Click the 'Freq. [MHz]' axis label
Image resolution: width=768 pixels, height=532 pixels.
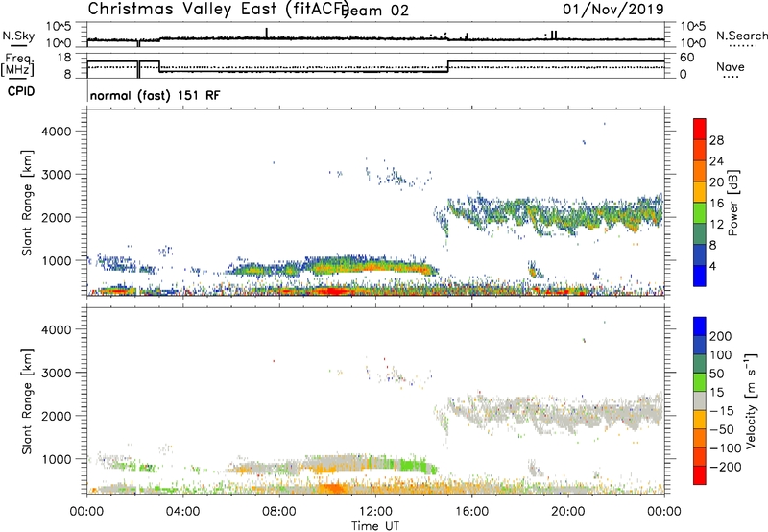pos(17,65)
